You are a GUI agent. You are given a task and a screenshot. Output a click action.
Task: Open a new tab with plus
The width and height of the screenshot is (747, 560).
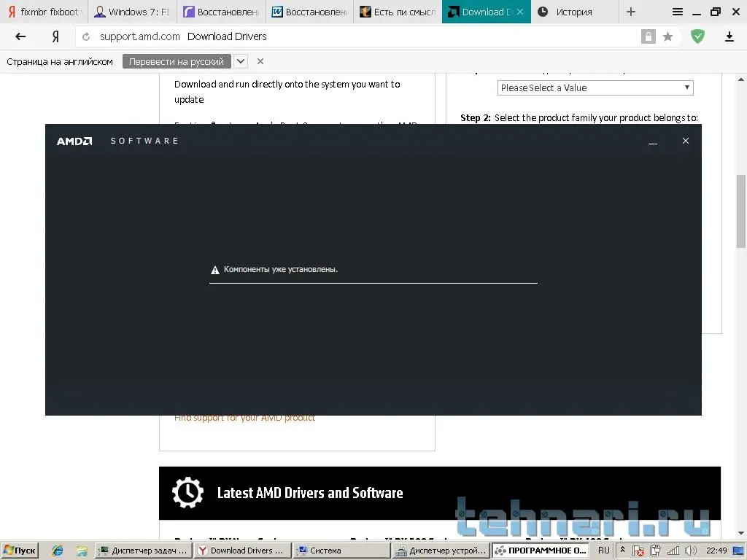[631, 12]
